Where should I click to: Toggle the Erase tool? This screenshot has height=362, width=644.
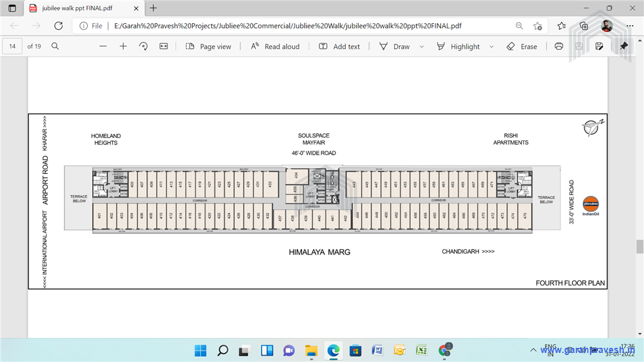522,46
